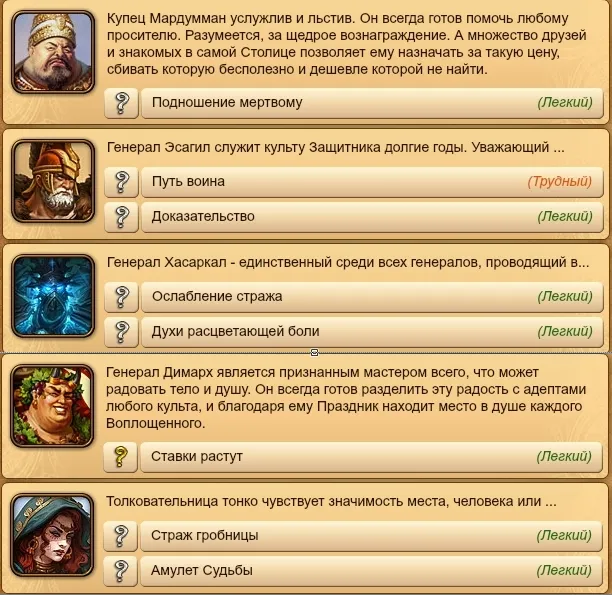Select quest Ослабление стража
This screenshot has height=595, width=612.
(372, 297)
